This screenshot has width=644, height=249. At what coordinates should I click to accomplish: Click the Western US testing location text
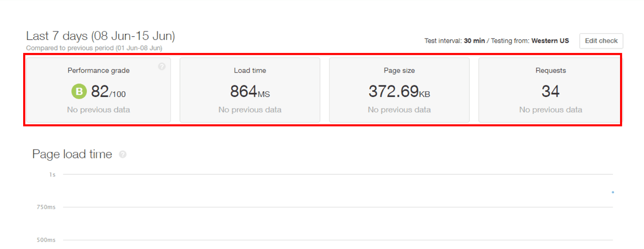pyautogui.click(x=550, y=41)
